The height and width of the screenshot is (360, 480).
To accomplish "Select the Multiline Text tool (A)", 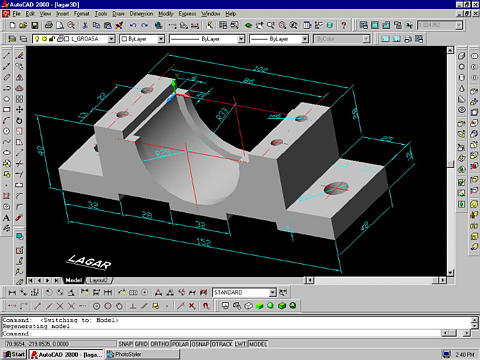I will point(6,218).
